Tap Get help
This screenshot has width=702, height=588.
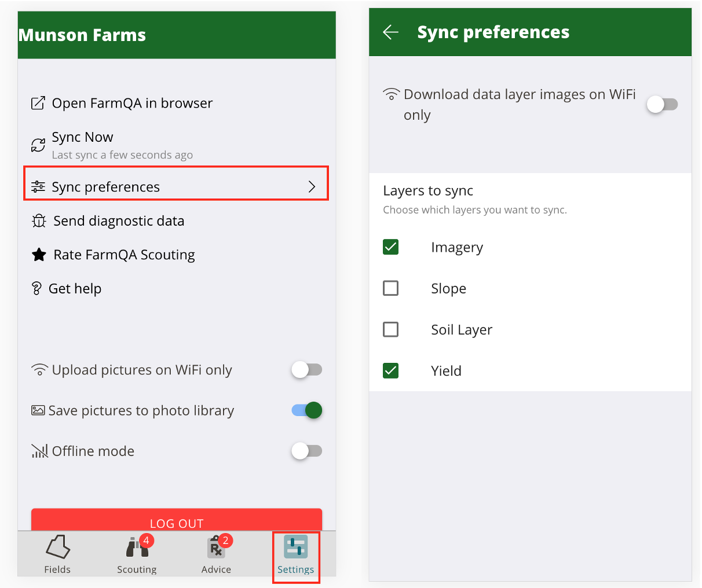tap(75, 289)
